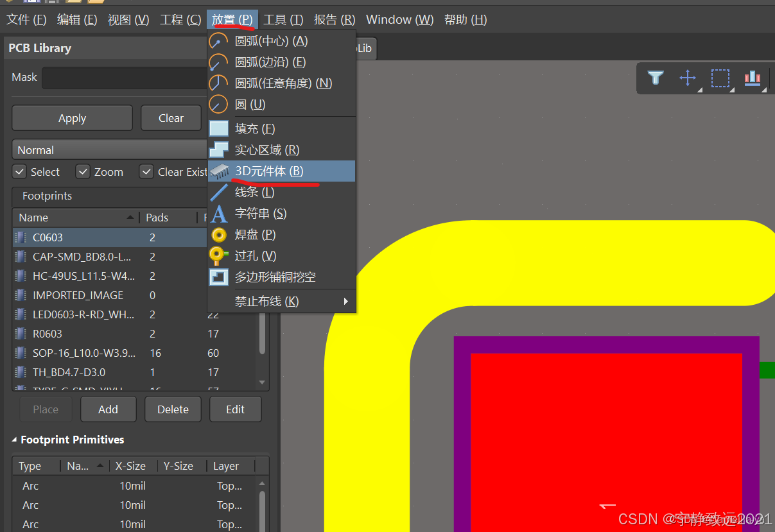Click the R0603 footprint icon
The image size is (775, 532).
[20, 334]
